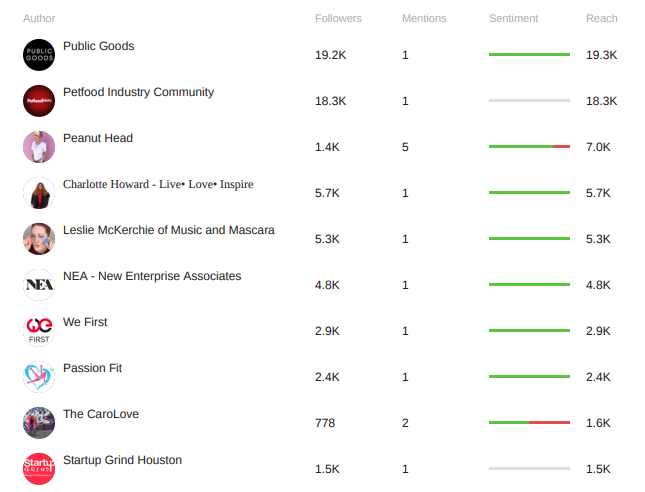This screenshot has width=645, height=492.
Task: Click Startup Grind Houston 1.5K reach value
Action: point(599,469)
